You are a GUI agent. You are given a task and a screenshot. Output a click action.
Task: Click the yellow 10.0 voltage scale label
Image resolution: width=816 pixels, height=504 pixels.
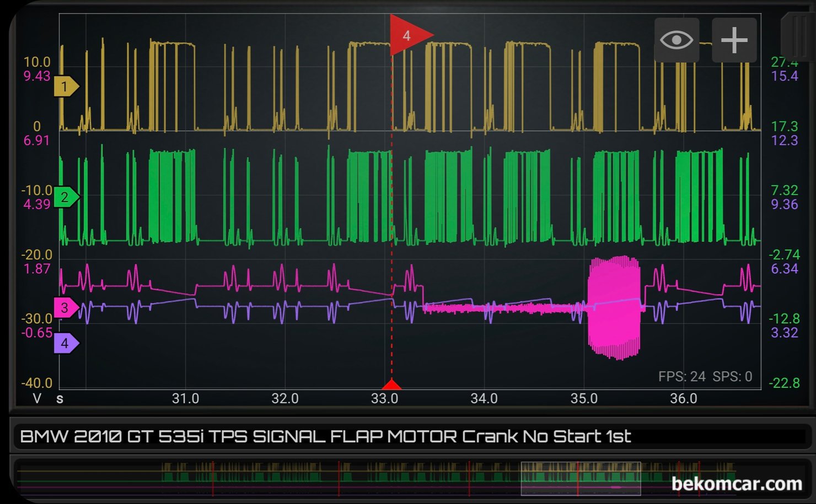37,62
